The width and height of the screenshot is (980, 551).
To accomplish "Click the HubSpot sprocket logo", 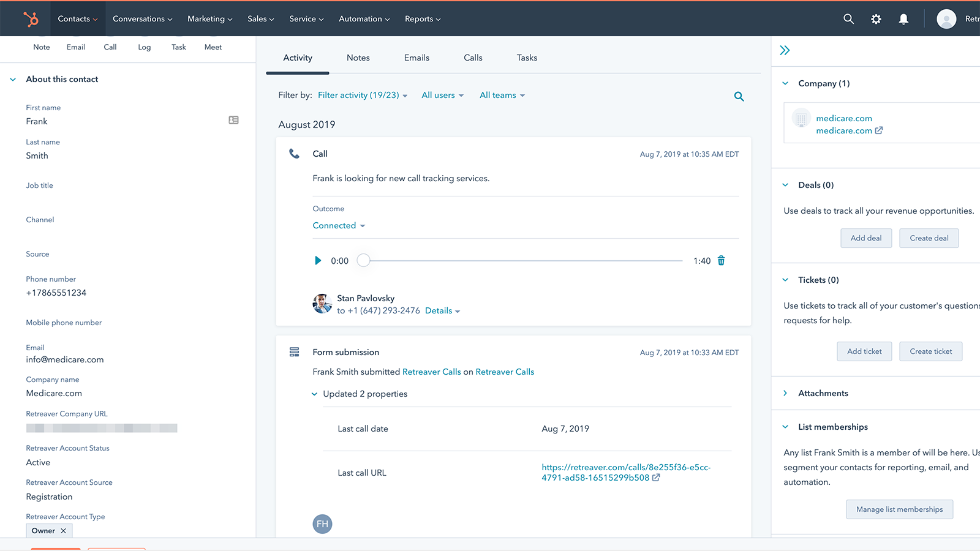I will tap(31, 18).
